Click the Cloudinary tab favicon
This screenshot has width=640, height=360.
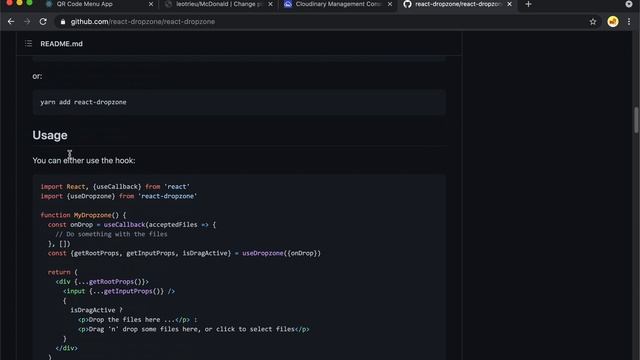click(288, 4)
